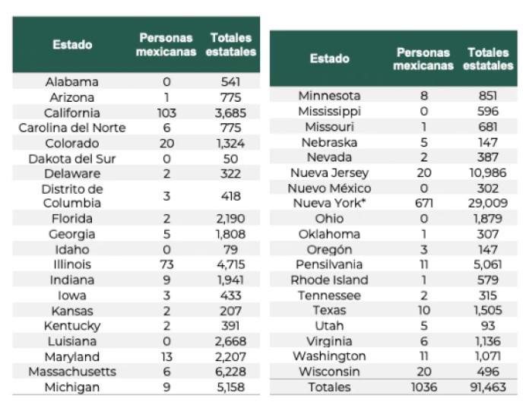Click the Nueva York* row label
532x408 pixels.
[329, 204]
